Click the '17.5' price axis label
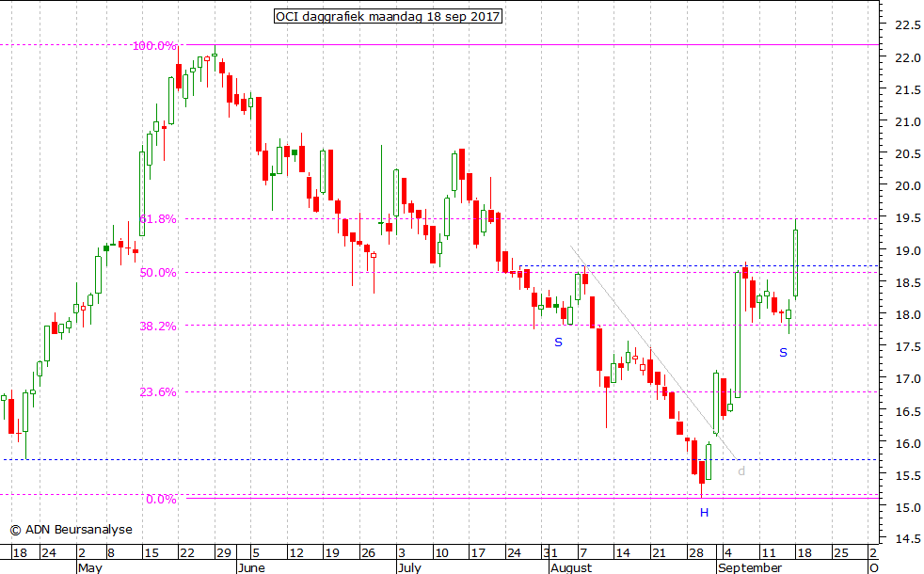 coord(907,346)
